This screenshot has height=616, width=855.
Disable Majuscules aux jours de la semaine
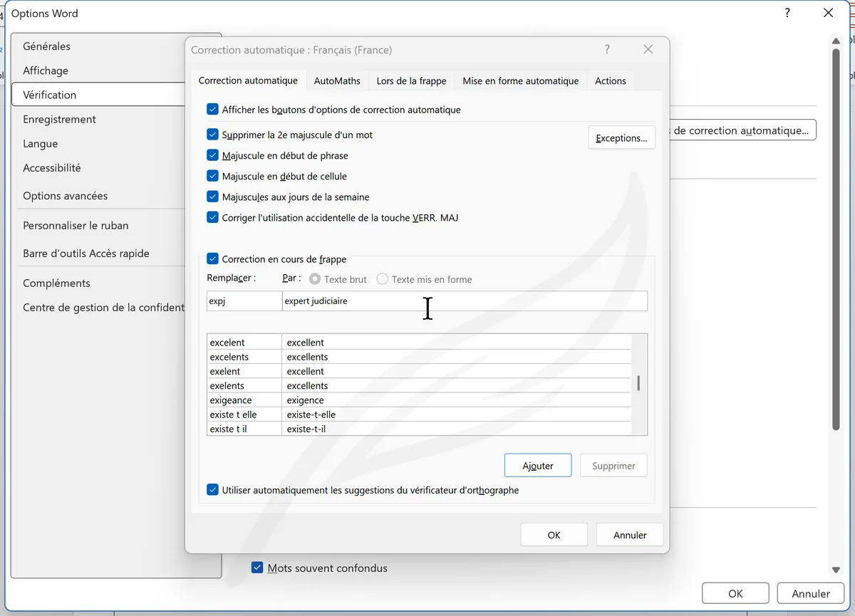(212, 197)
